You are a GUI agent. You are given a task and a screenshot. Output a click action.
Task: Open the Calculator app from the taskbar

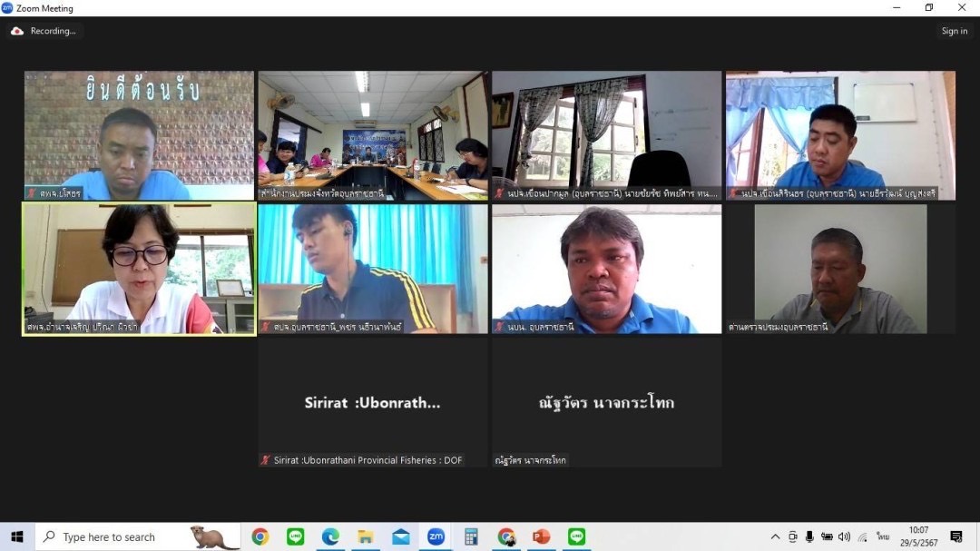471,536
